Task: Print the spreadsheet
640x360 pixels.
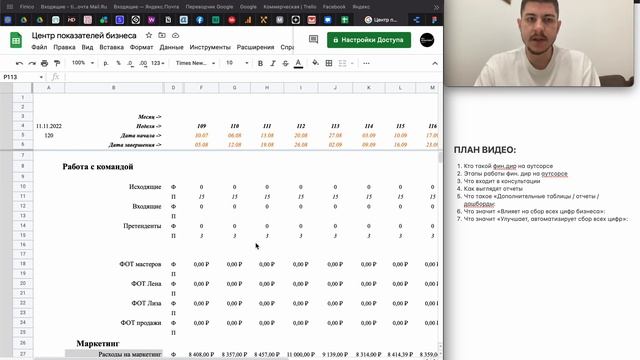Action: pyautogui.click(x=44, y=63)
